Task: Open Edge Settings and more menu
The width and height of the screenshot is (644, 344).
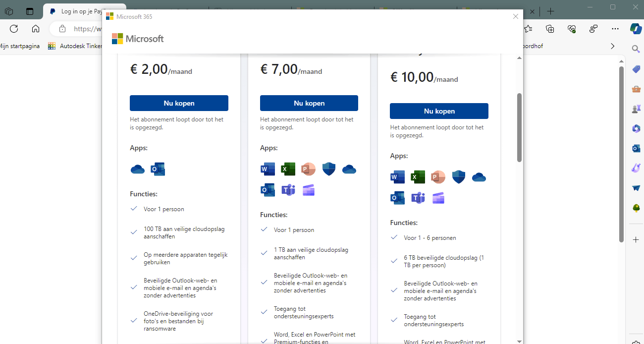Action: pos(615,29)
